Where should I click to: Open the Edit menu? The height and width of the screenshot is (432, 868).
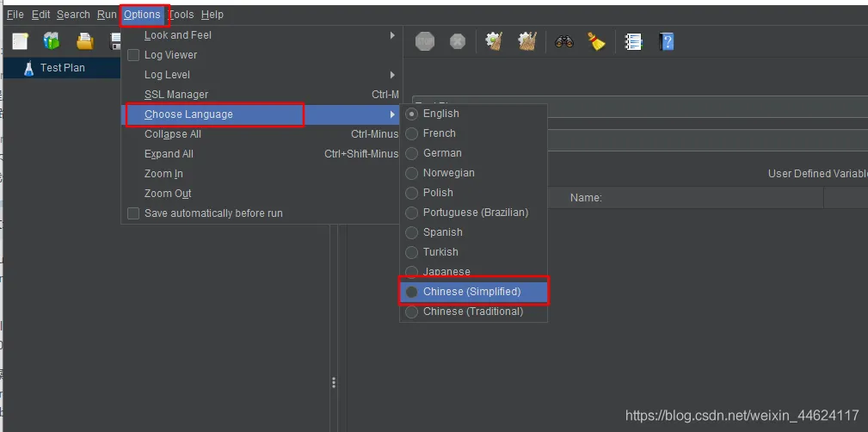point(41,15)
